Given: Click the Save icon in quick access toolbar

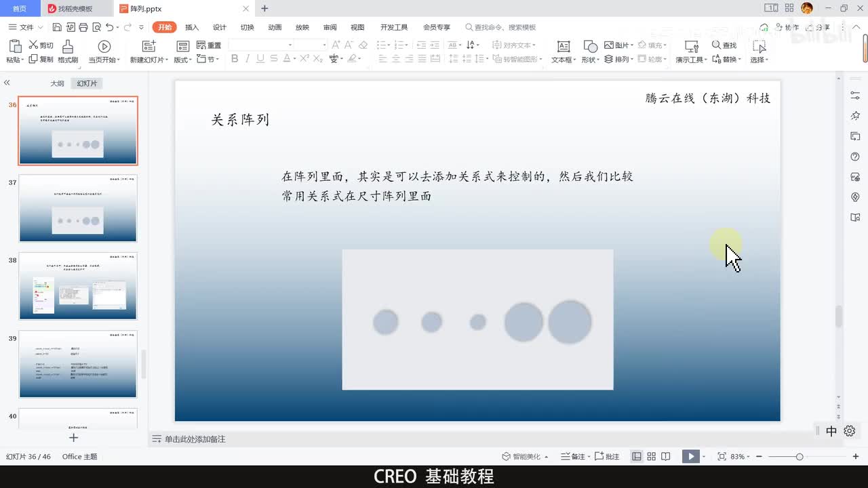Looking at the screenshot, I should click(x=57, y=27).
